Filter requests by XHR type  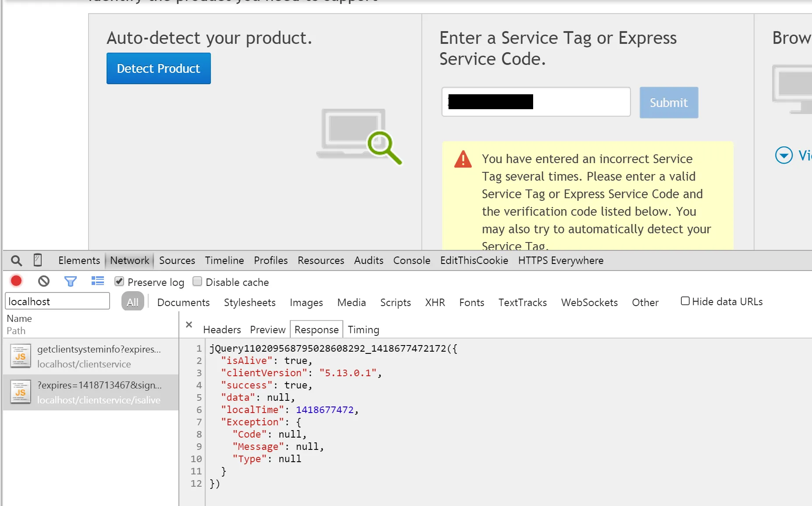(434, 303)
